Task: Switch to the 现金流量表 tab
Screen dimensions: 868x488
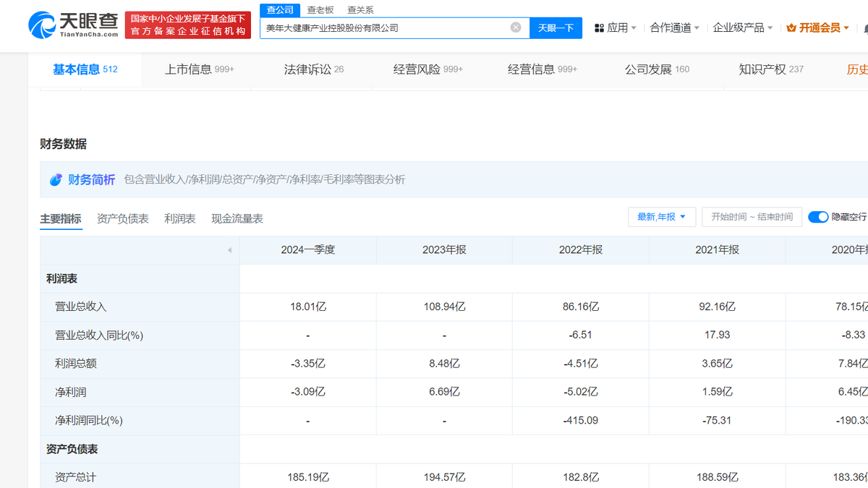Action: tap(237, 218)
